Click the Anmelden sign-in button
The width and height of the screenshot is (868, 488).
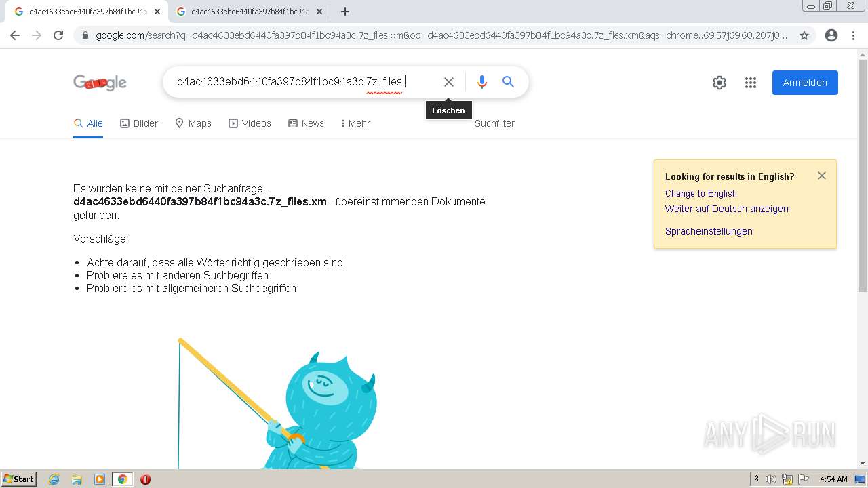point(805,83)
